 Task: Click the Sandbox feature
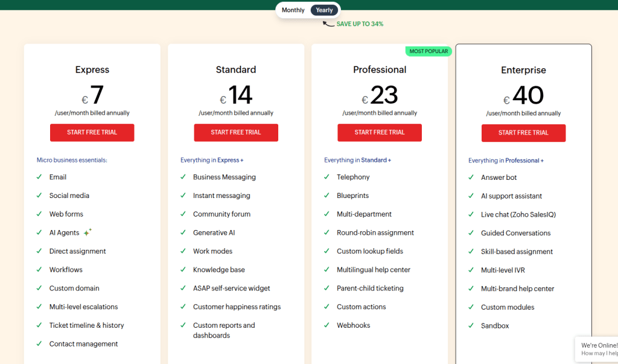495,326
